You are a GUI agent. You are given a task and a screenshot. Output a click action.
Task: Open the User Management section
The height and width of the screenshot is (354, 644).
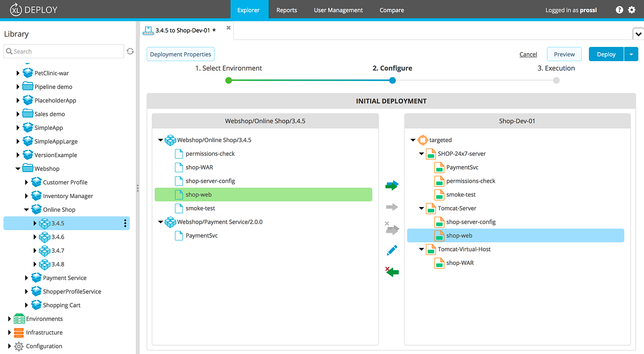tap(338, 9)
